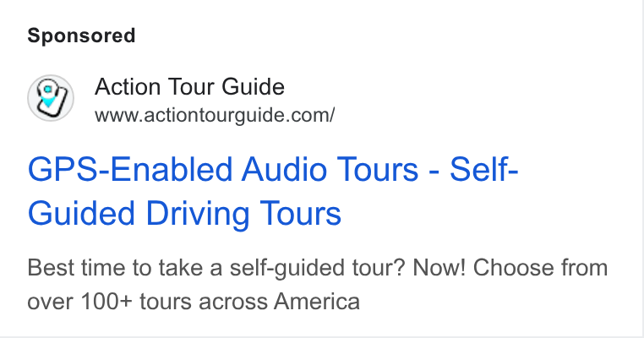Click Audio Tours in the blue headline
This screenshot has width=644, height=338.
[x=330, y=169]
